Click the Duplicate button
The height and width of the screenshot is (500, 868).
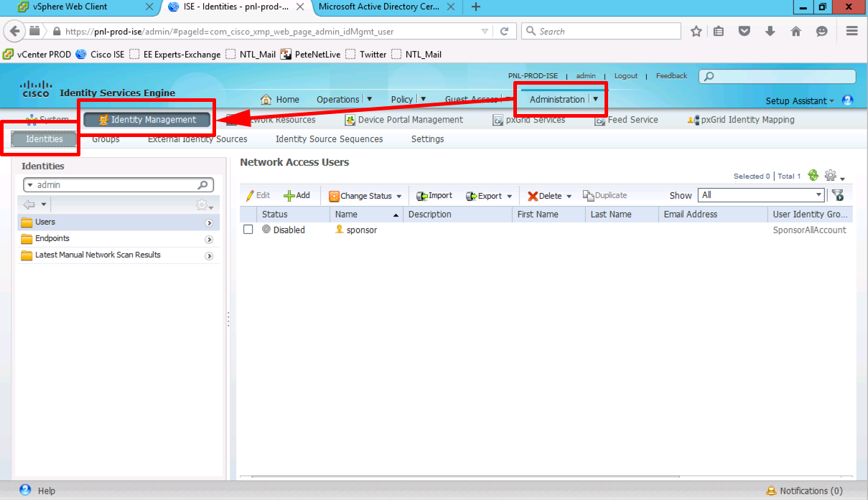point(605,195)
